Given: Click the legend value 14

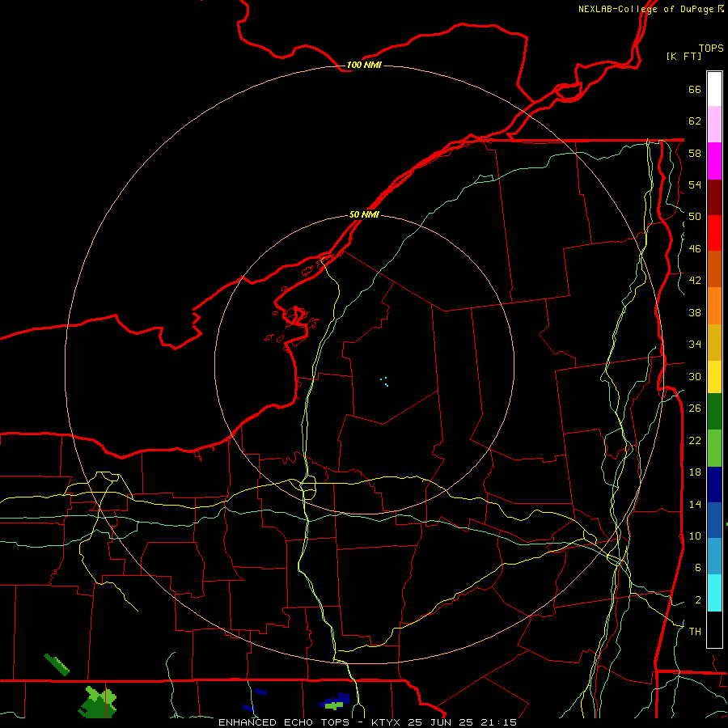Looking at the screenshot, I should [695, 505].
